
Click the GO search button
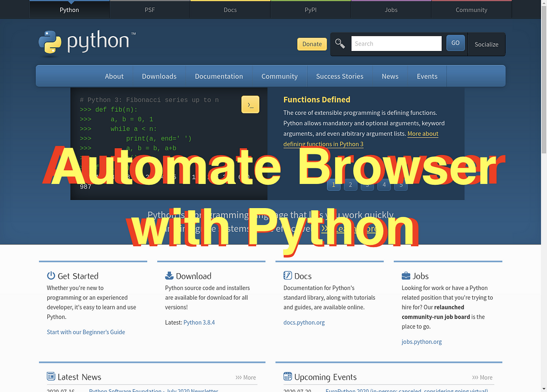tap(455, 43)
